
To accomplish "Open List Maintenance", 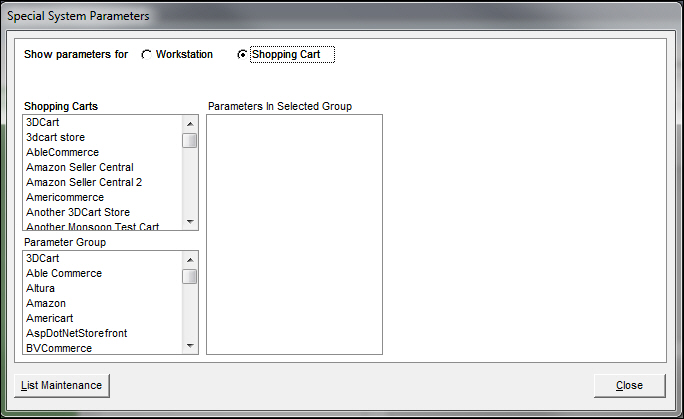I will point(62,385).
